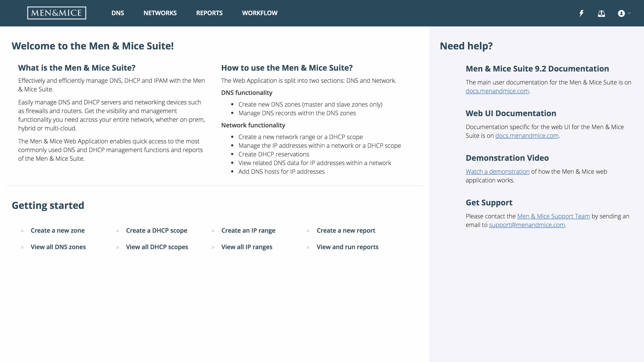Open docs.menandmice.com under Web UI Documentation

tap(527, 136)
